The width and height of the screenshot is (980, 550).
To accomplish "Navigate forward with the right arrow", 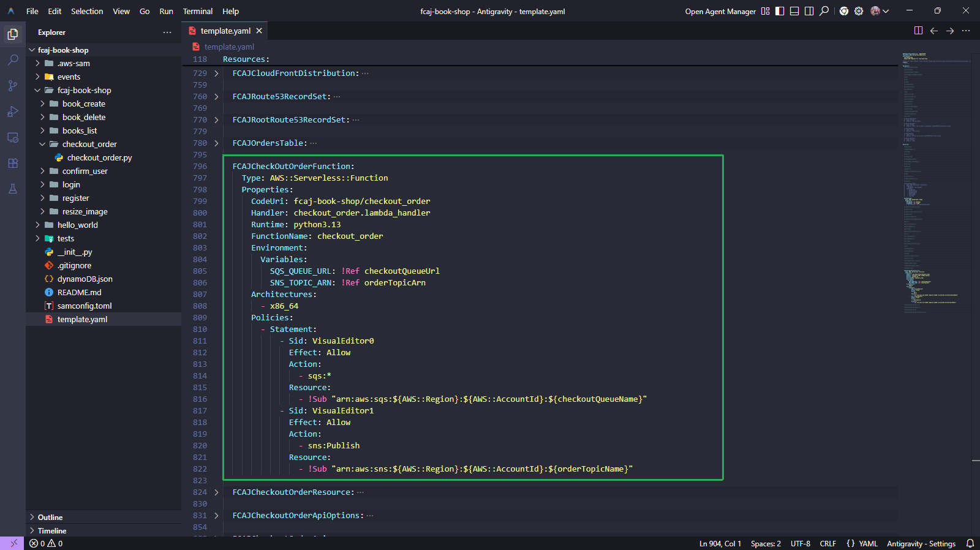I will click(x=950, y=31).
